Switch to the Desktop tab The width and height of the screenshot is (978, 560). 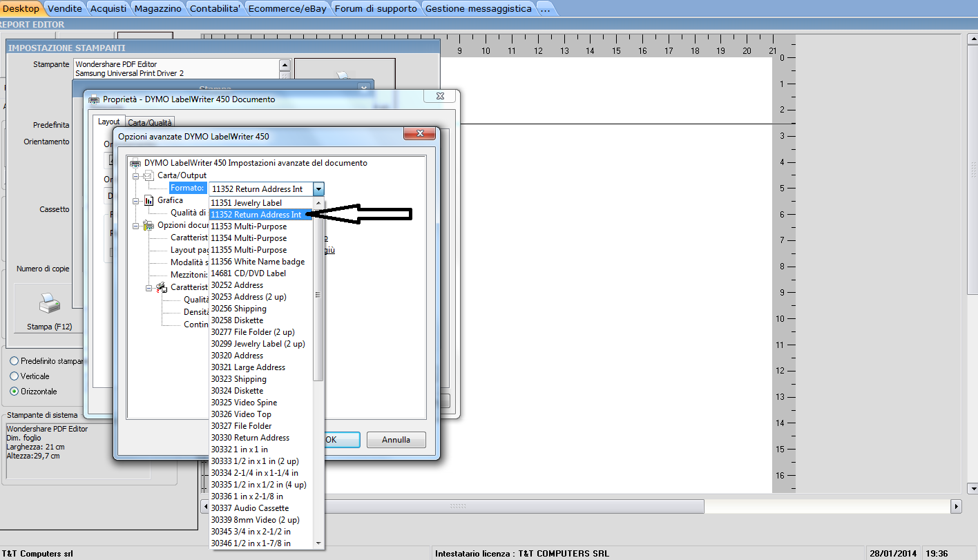click(21, 8)
